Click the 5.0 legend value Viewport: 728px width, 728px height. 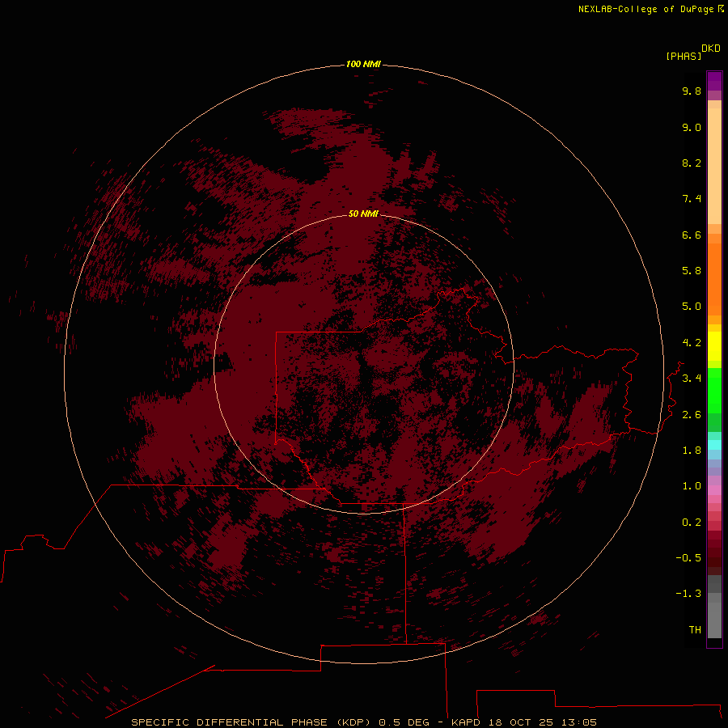(692, 307)
